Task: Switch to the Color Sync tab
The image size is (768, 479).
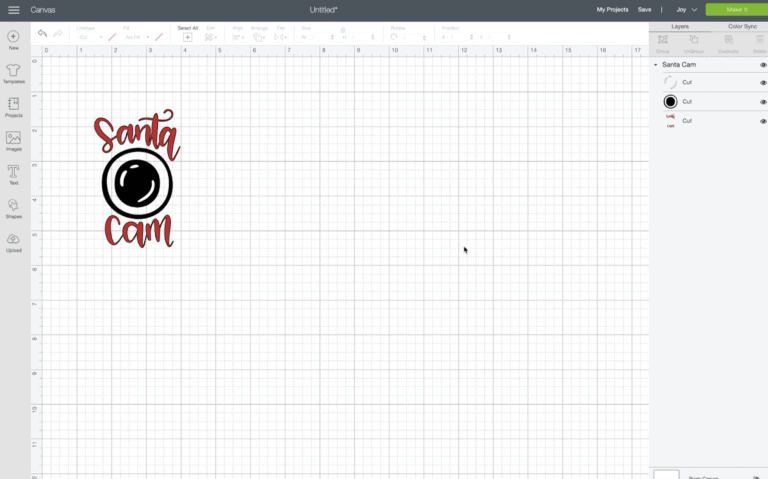Action: tap(742, 26)
